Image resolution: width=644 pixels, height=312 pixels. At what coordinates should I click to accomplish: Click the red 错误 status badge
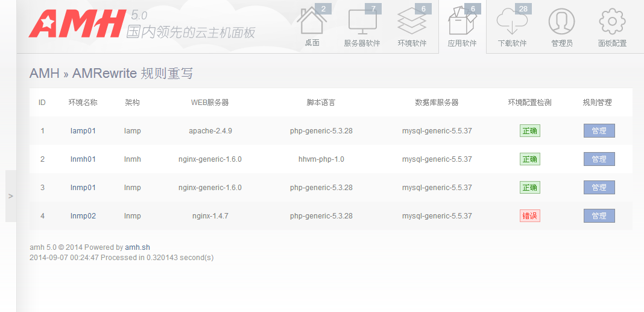click(x=529, y=216)
